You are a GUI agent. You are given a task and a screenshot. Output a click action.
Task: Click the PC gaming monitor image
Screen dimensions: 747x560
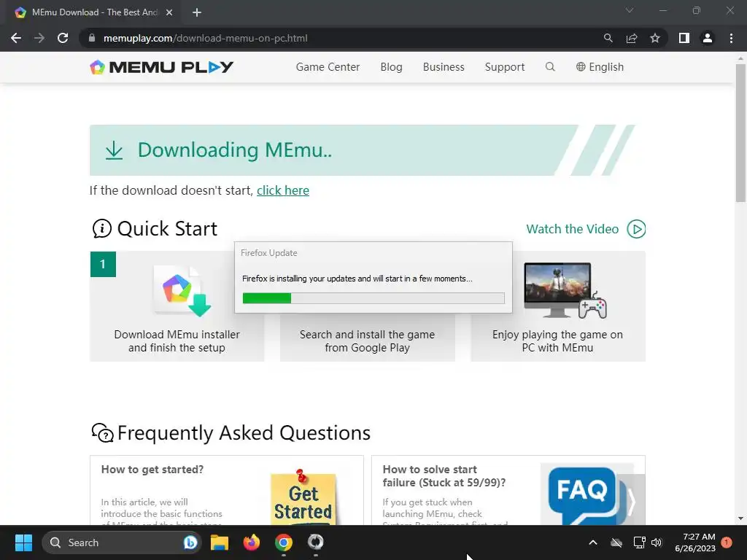tap(565, 290)
